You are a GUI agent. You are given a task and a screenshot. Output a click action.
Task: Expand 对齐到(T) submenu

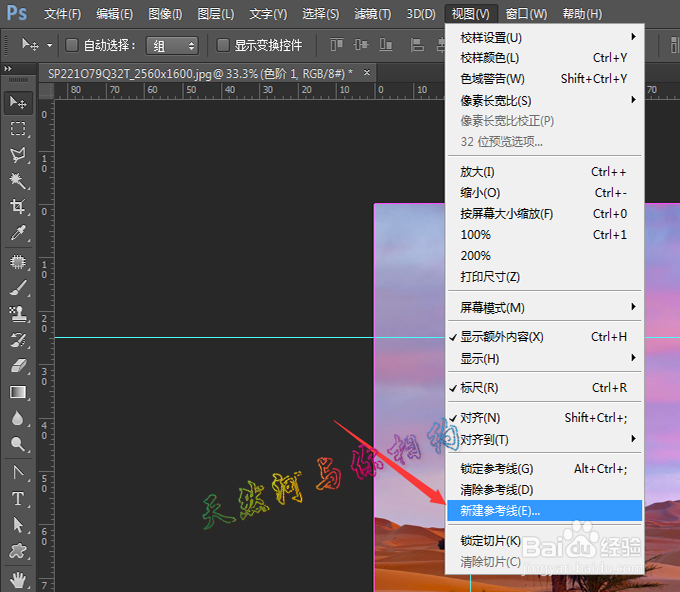pyautogui.click(x=545, y=440)
